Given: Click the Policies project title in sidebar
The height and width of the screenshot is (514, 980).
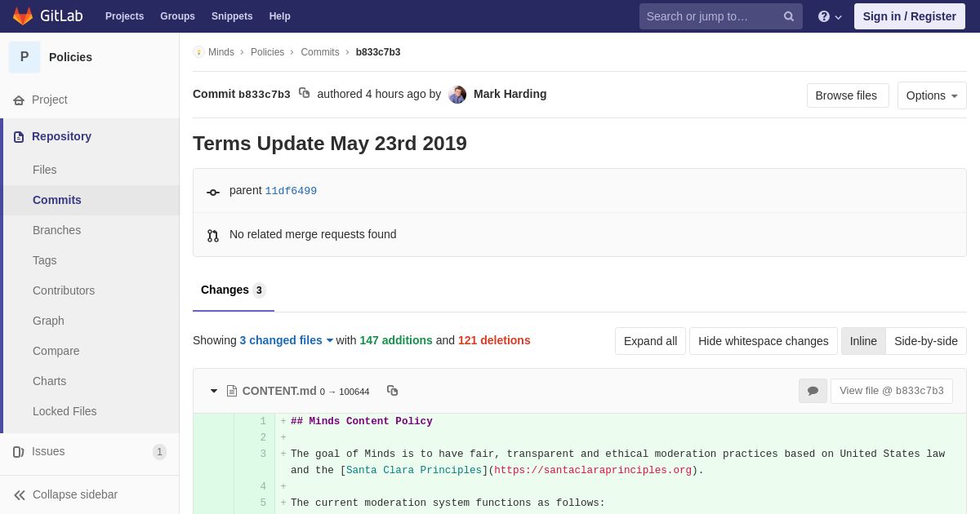Looking at the screenshot, I should click(70, 57).
